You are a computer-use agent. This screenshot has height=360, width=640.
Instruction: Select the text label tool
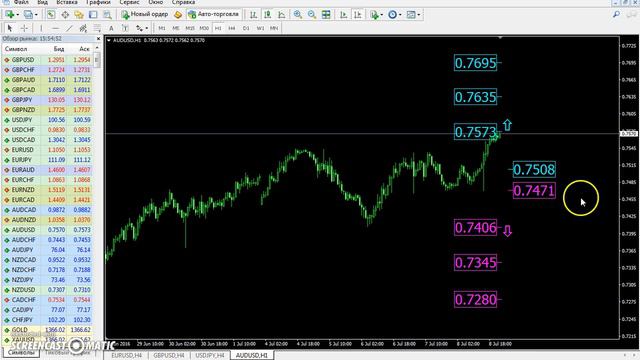(125, 28)
